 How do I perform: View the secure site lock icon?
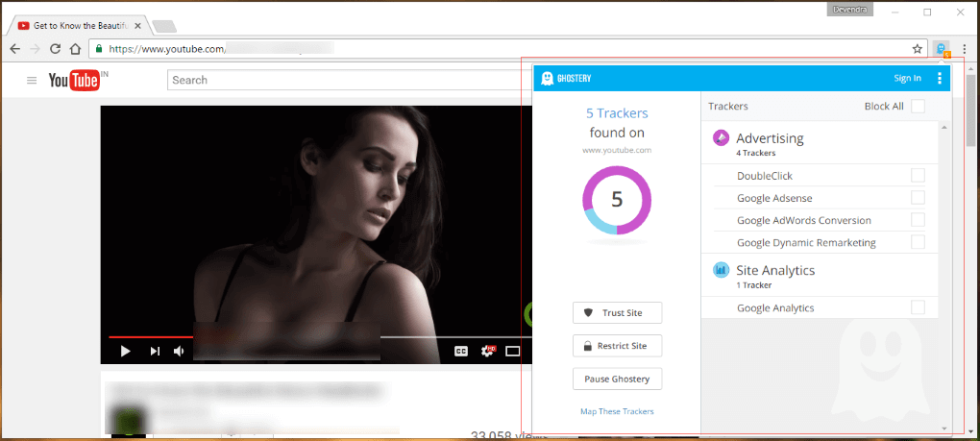pyautogui.click(x=99, y=49)
